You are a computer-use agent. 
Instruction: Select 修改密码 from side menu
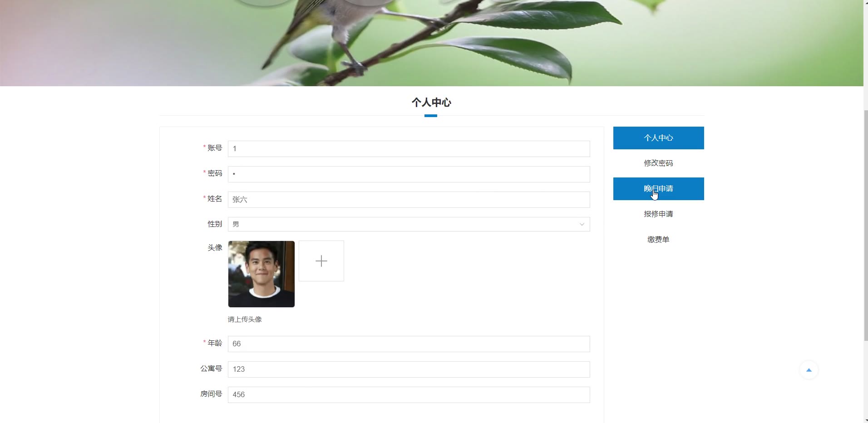(658, 163)
